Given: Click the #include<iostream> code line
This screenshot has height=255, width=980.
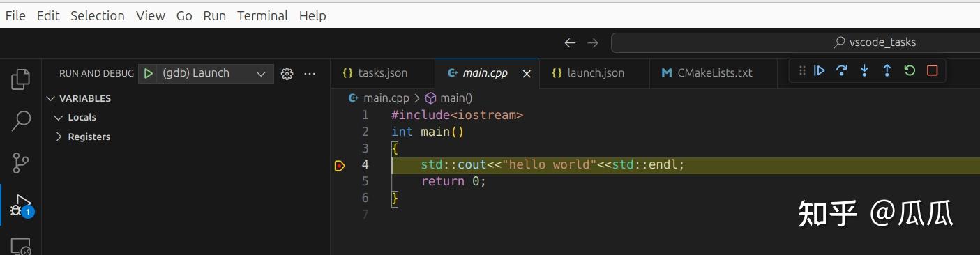Looking at the screenshot, I should (457, 115).
